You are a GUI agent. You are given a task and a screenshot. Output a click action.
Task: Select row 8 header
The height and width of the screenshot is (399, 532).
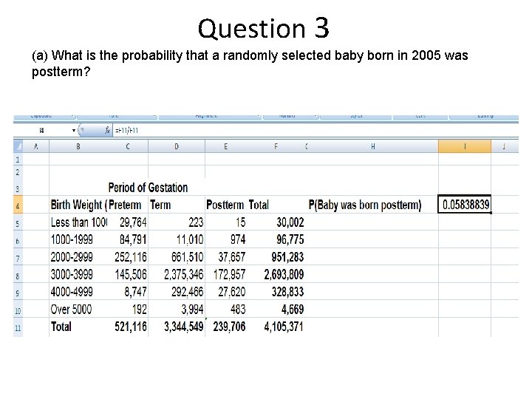click(x=18, y=276)
